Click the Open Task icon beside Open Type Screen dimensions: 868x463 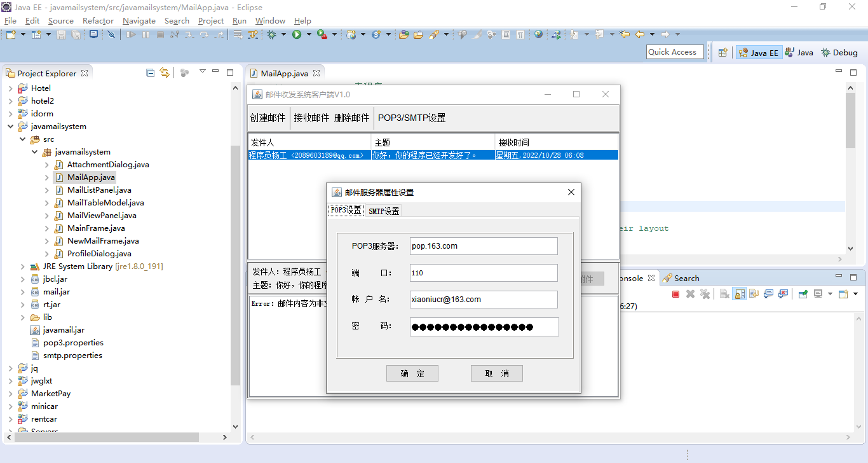pos(418,34)
